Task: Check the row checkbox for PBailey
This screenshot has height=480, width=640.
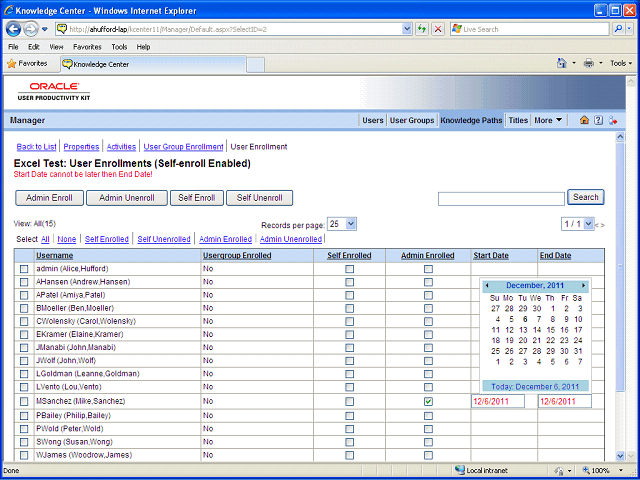Action: (x=24, y=416)
